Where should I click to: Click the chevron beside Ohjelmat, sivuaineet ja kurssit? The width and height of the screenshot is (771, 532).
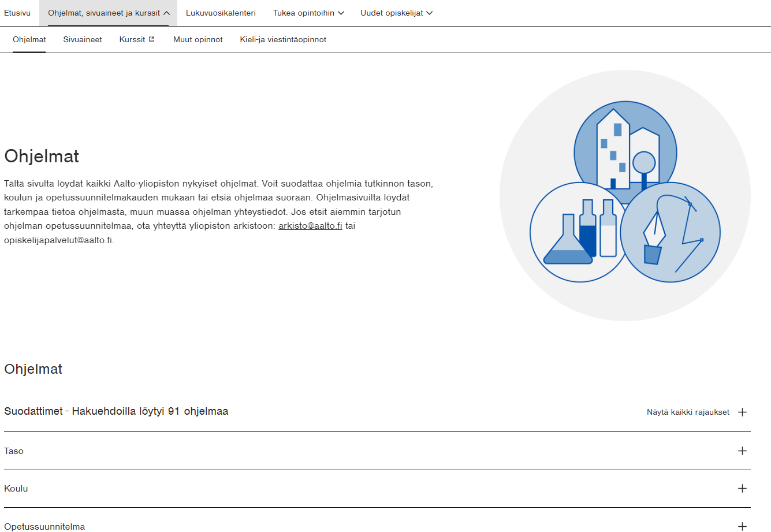tap(166, 13)
